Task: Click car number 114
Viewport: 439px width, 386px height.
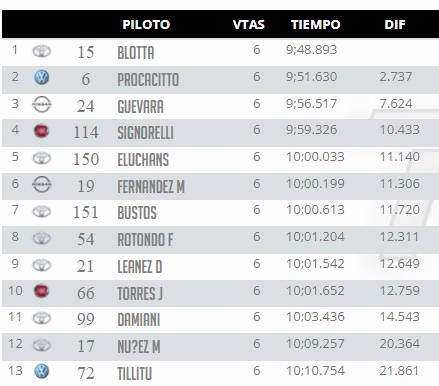Action: (86, 132)
